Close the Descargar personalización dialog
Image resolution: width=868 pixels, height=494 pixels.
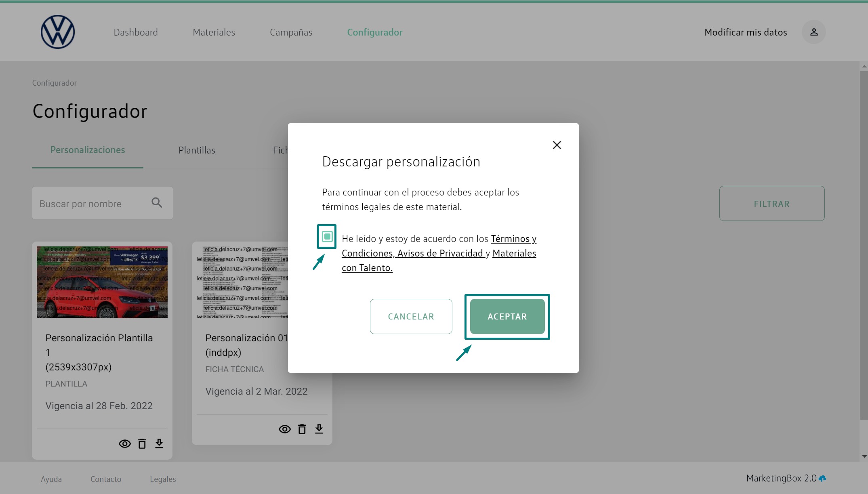[557, 145]
